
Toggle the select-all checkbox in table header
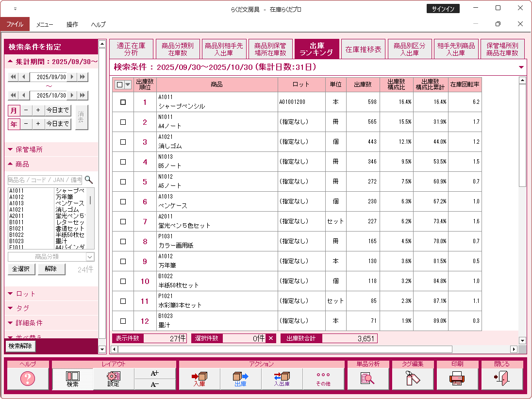[119, 84]
